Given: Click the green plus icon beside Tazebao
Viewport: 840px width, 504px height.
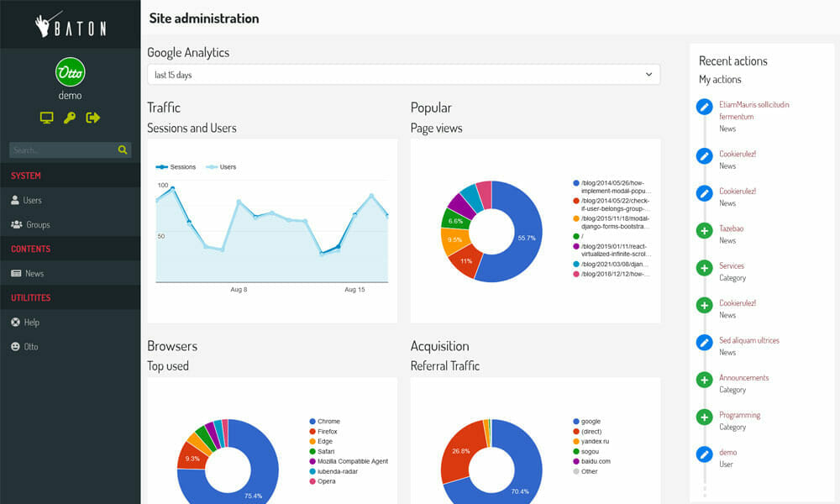Looking at the screenshot, I should pyautogui.click(x=705, y=230).
